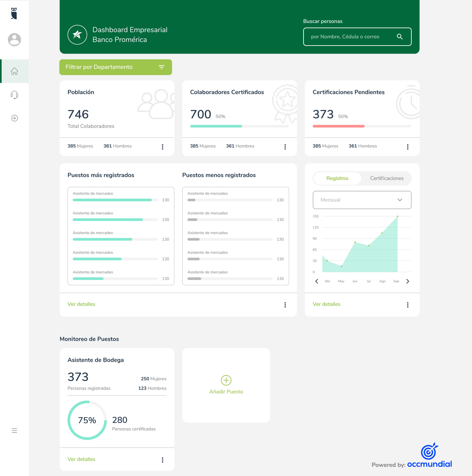Go to previous months with the chart left chevron
472x476 pixels.
[x=317, y=281]
